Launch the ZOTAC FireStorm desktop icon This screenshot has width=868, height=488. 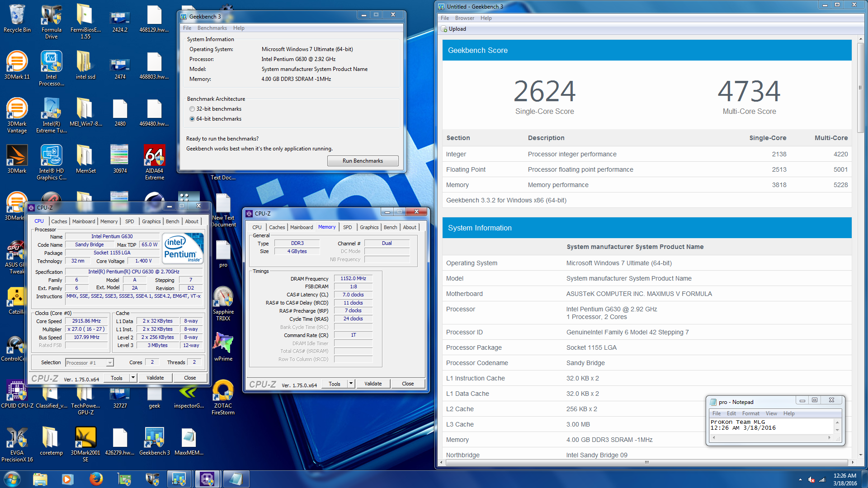tap(223, 397)
